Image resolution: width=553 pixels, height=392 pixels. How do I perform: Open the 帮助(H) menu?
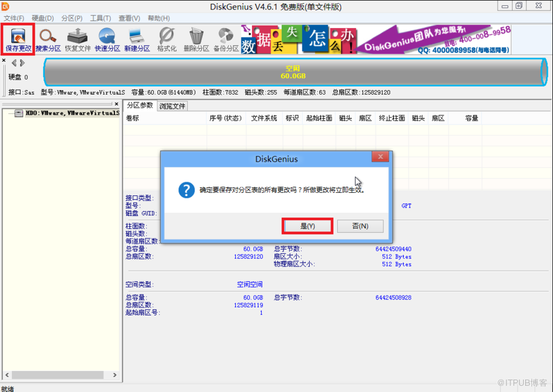tap(159, 18)
